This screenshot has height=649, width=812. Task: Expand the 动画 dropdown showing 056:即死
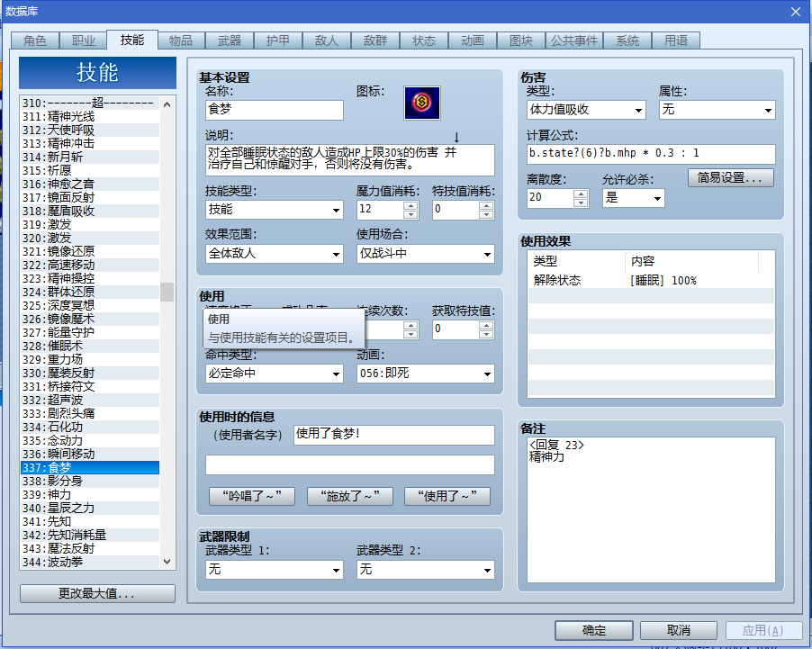point(426,374)
